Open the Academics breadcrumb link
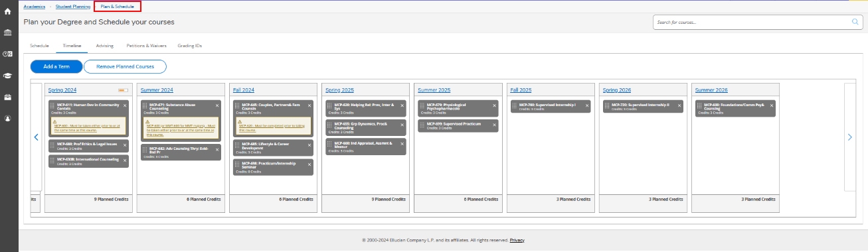Screen dimensions: 868x252 click(x=35, y=6)
